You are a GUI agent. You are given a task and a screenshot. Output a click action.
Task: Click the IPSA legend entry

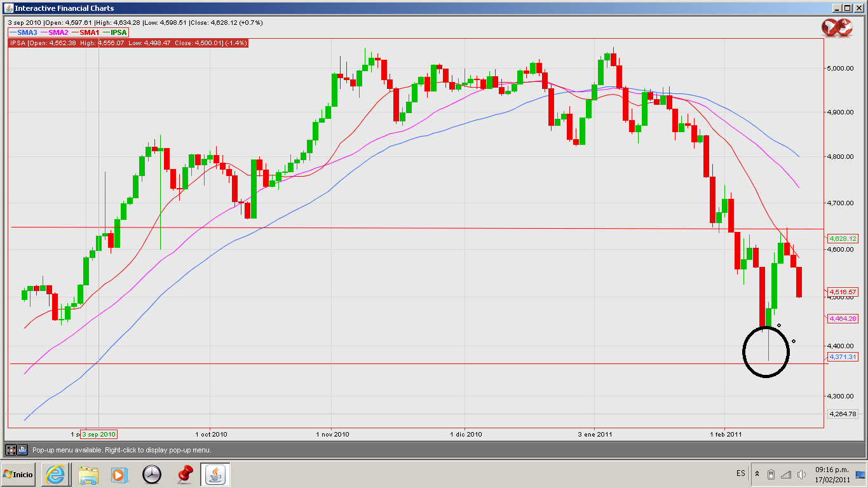[114, 32]
